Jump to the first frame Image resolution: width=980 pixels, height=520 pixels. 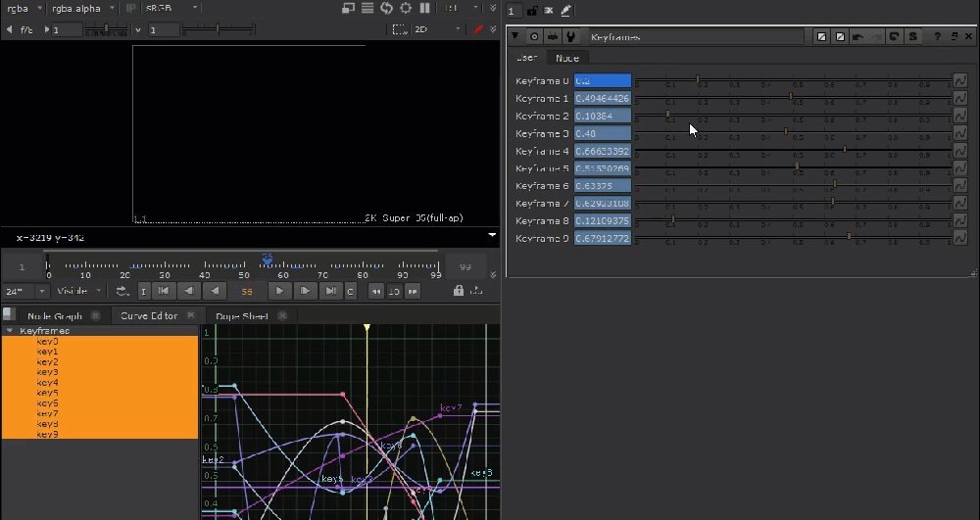164,291
